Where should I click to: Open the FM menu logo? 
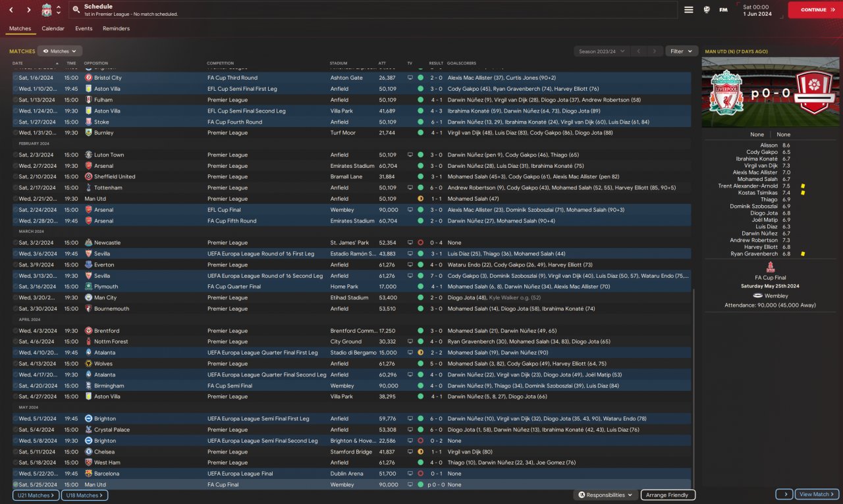(723, 10)
